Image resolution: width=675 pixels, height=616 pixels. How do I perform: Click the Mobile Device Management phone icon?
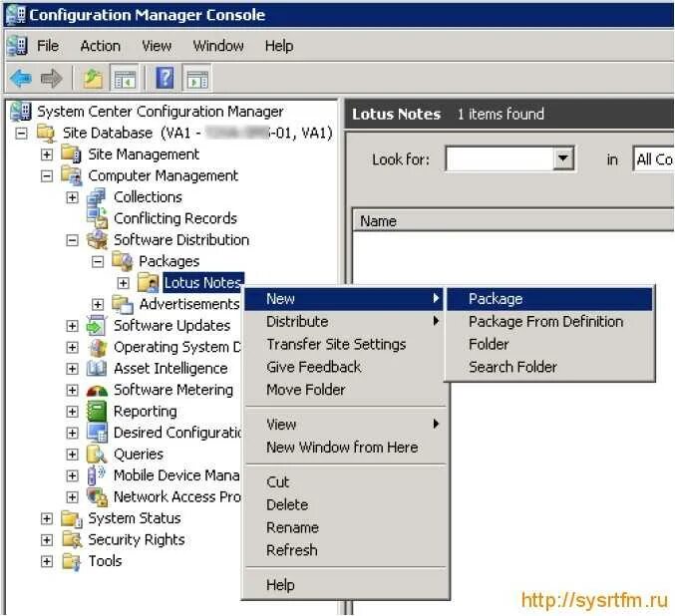pos(96,475)
